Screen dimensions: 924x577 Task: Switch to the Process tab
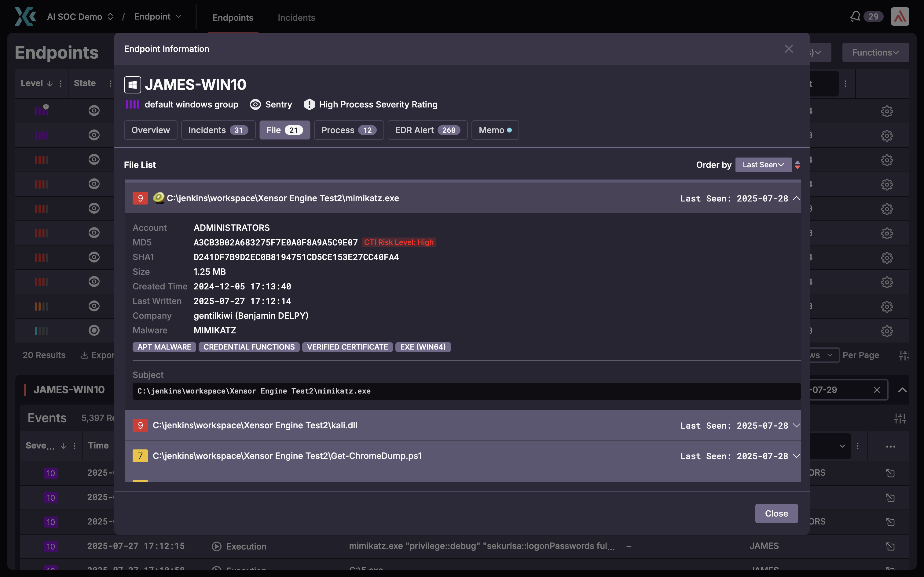pos(348,130)
